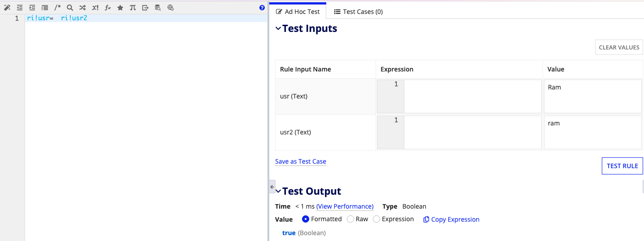
Task: Select the Formatted radio button
Action: click(x=306, y=219)
